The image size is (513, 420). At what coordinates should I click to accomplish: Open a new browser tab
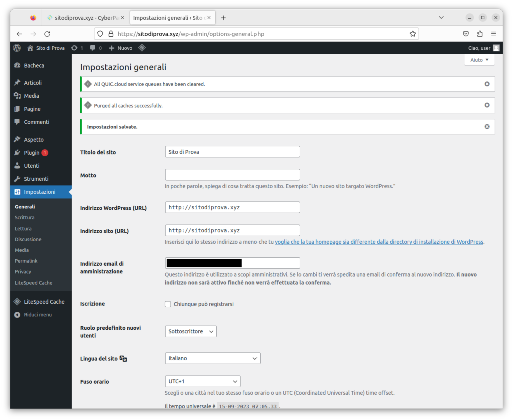coord(223,18)
